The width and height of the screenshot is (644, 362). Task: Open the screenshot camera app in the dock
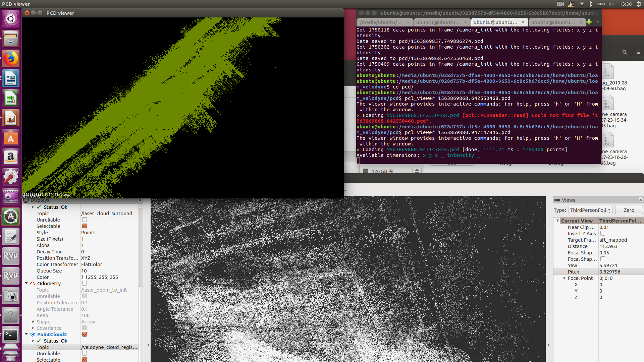coord(11,296)
